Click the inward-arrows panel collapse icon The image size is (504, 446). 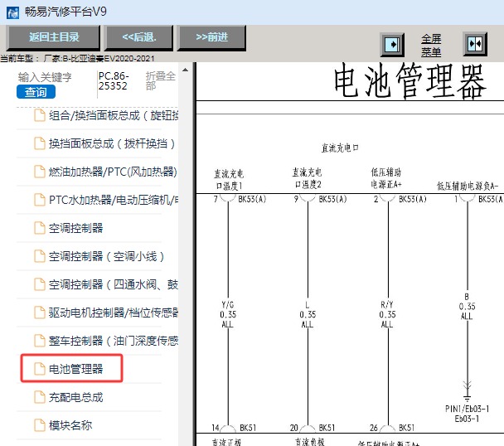475,44
